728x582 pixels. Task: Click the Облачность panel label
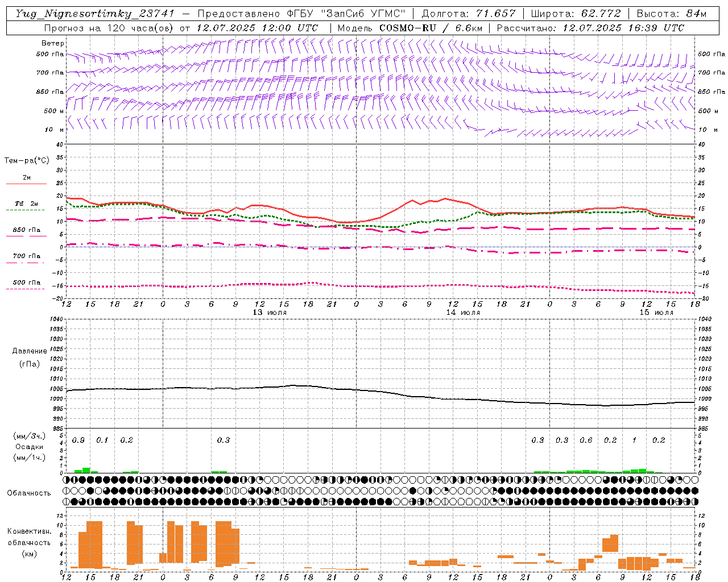[x=29, y=493]
